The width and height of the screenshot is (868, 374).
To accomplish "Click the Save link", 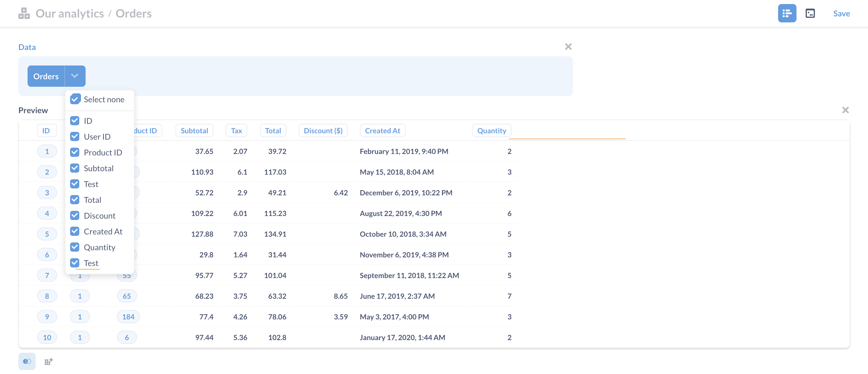I will click(x=841, y=14).
